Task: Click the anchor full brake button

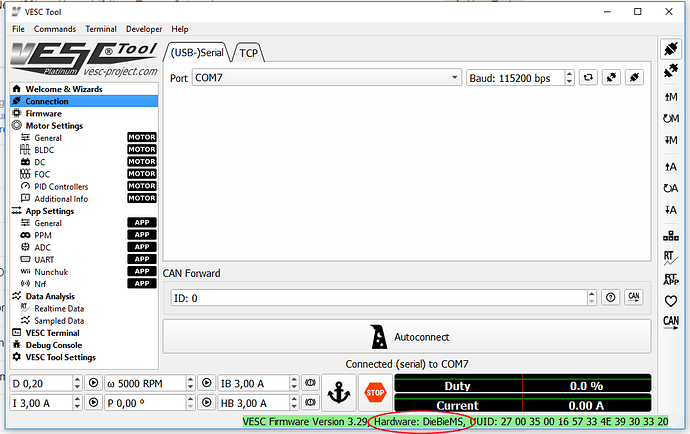Action: 339,392
